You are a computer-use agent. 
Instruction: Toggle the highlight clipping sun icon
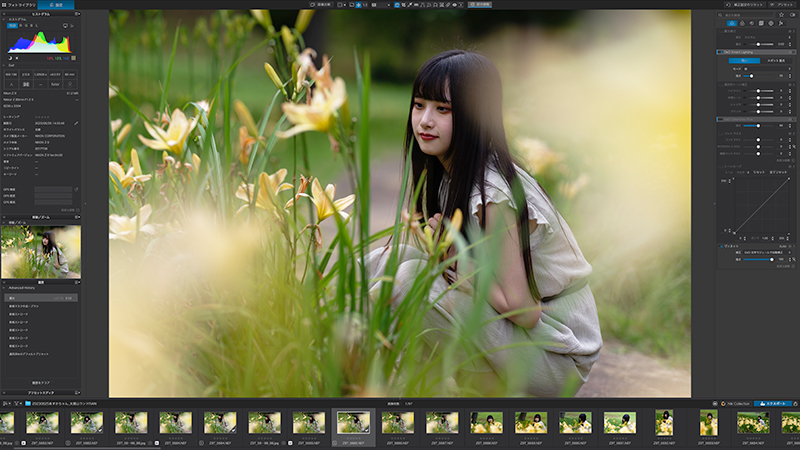coord(17,58)
